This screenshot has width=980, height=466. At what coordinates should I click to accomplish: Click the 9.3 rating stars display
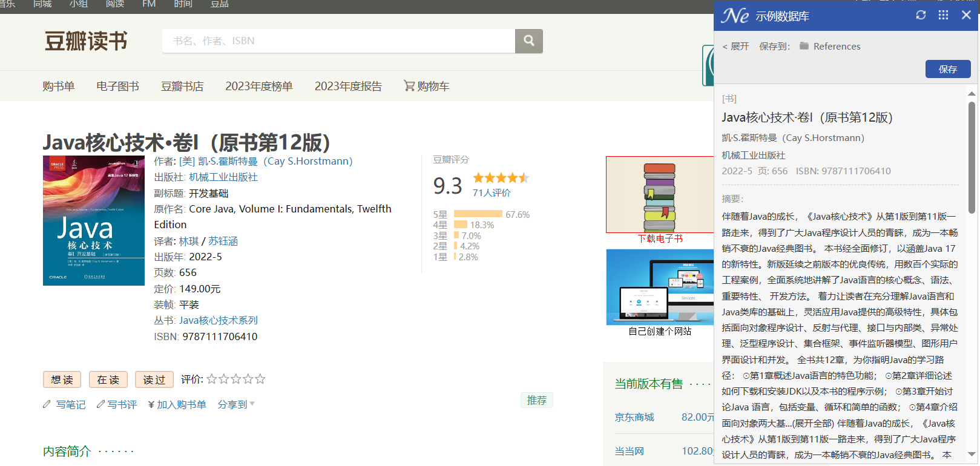[501, 177]
